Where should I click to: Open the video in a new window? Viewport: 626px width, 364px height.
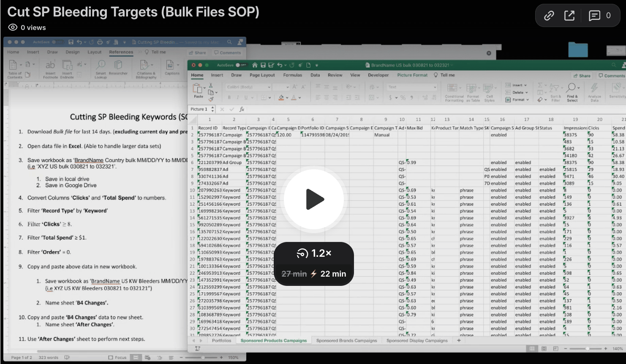pyautogui.click(x=569, y=16)
